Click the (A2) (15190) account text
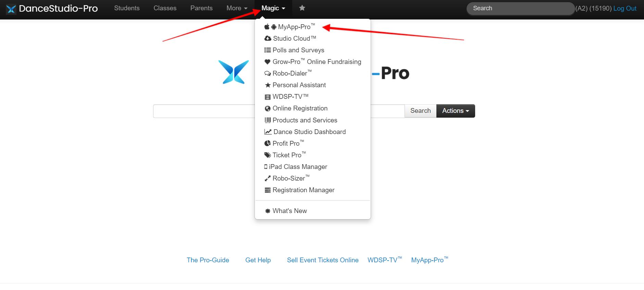 click(x=594, y=9)
